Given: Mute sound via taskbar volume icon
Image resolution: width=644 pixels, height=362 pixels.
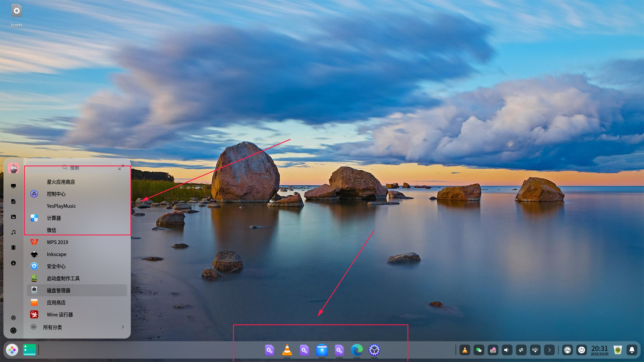Looking at the screenshot, I should [x=507, y=350].
